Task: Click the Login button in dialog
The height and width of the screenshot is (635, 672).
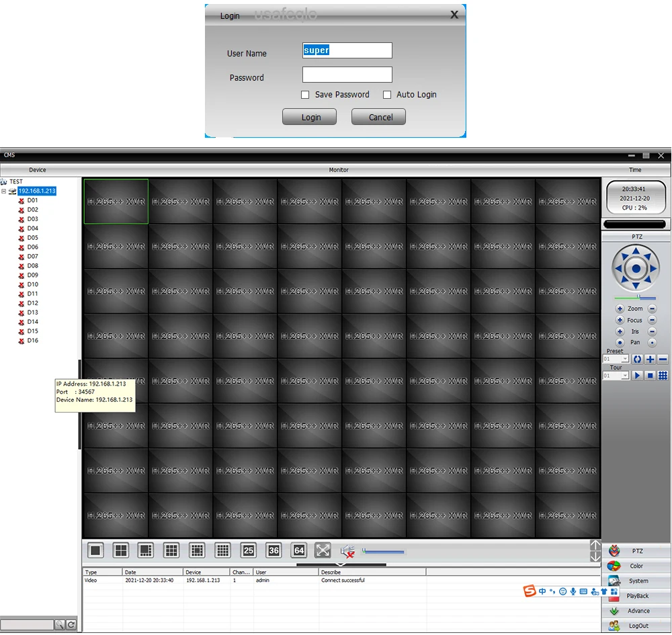Action: pos(309,117)
